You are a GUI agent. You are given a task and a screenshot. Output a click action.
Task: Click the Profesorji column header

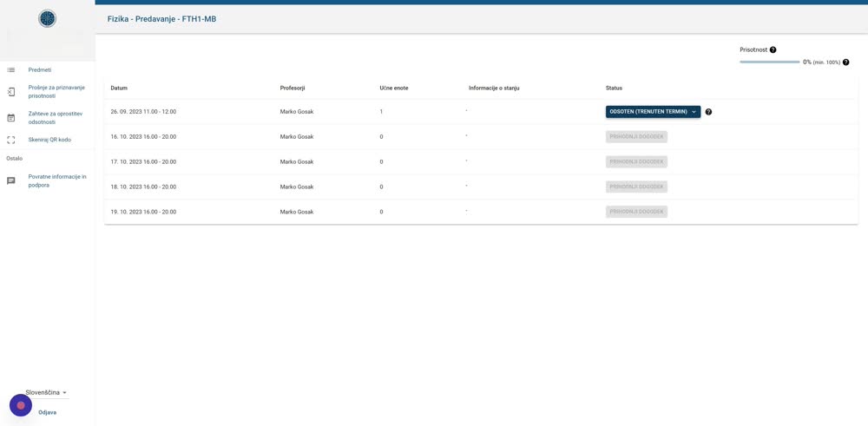click(293, 88)
